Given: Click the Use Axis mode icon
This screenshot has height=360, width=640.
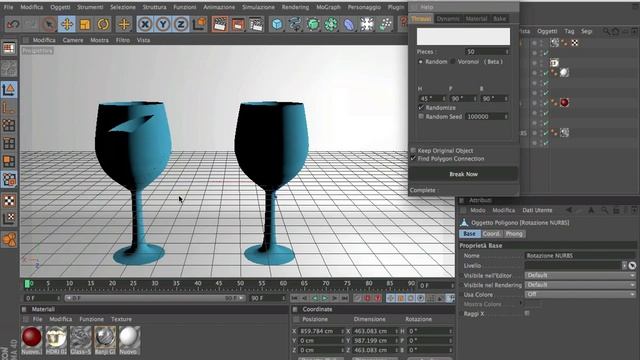Looking at the screenshot, I should point(9,108).
